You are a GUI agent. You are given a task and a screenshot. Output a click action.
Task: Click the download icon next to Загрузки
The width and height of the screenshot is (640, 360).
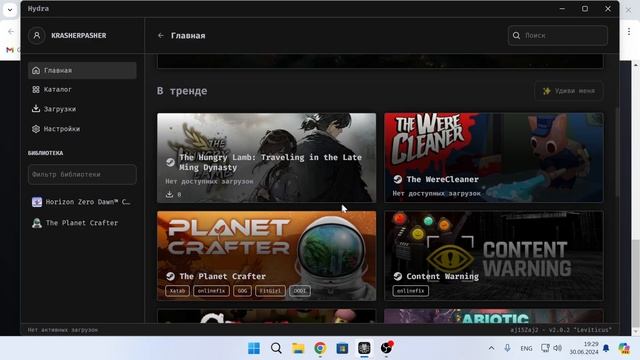(x=36, y=109)
